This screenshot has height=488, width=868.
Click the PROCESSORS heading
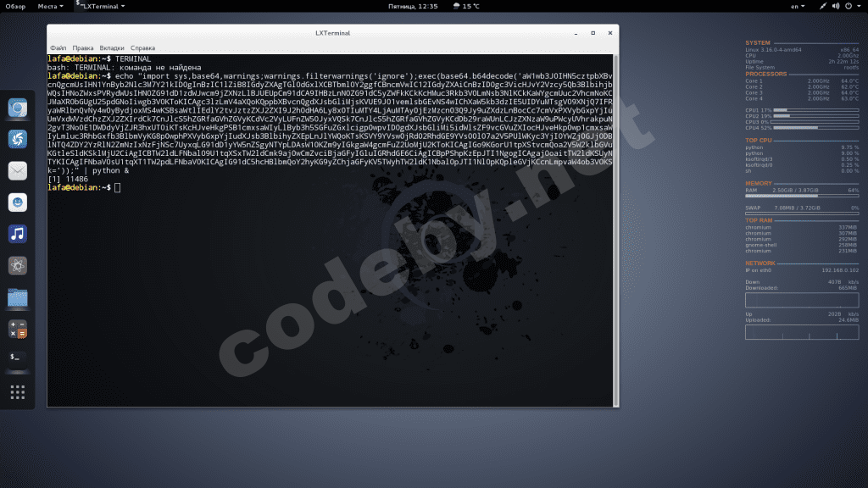(x=765, y=75)
